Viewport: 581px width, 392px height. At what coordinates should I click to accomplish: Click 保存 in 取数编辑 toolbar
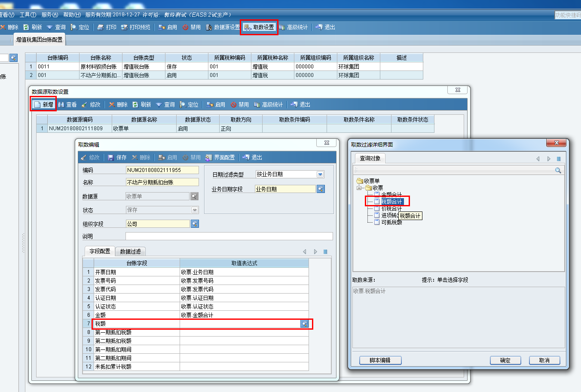pyautogui.click(x=117, y=157)
